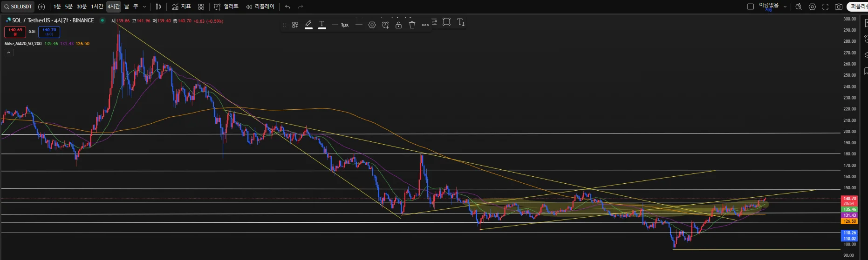The height and width of the screenshot is (260, 868).
Task: Select the 4시간 timeframe
Action: point(114,7)
